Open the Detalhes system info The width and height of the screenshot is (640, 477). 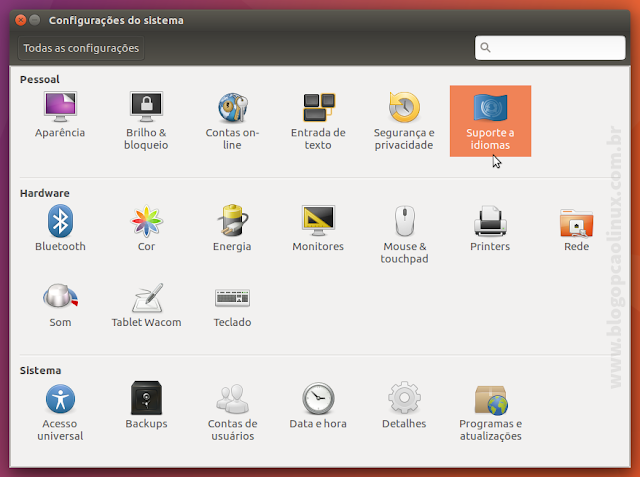(x=404, y=406)
